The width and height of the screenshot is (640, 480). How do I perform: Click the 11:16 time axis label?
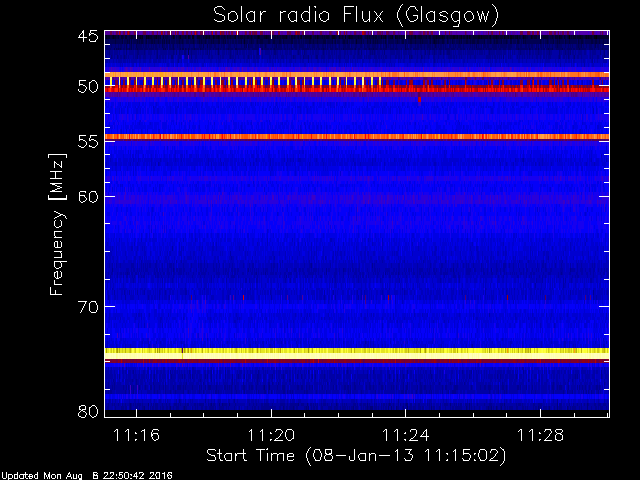pyautogui.click(x=136, y=435)
